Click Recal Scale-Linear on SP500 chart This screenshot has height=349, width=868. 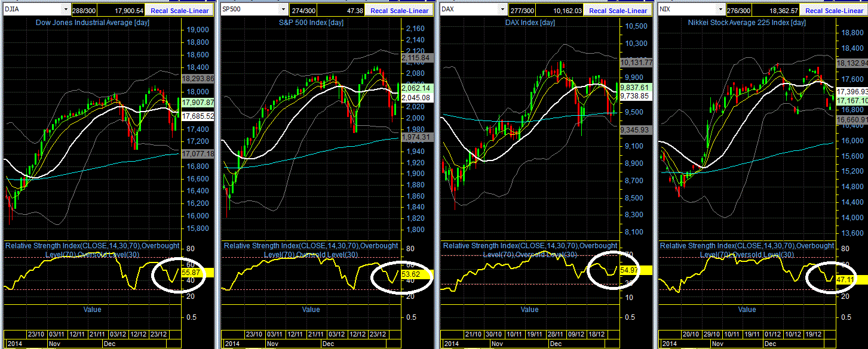point(400,11)
